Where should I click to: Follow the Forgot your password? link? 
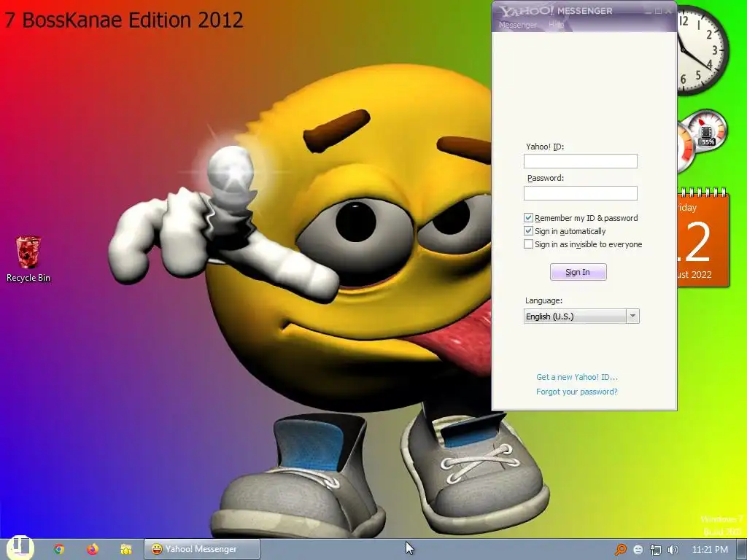point(576,392)
